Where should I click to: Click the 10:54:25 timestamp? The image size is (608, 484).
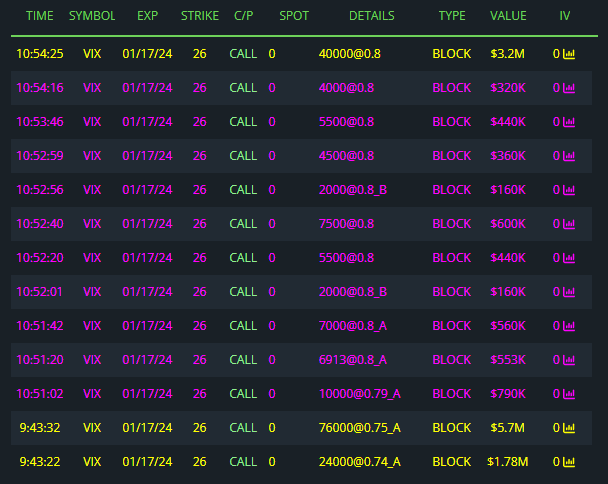point(40,54)
